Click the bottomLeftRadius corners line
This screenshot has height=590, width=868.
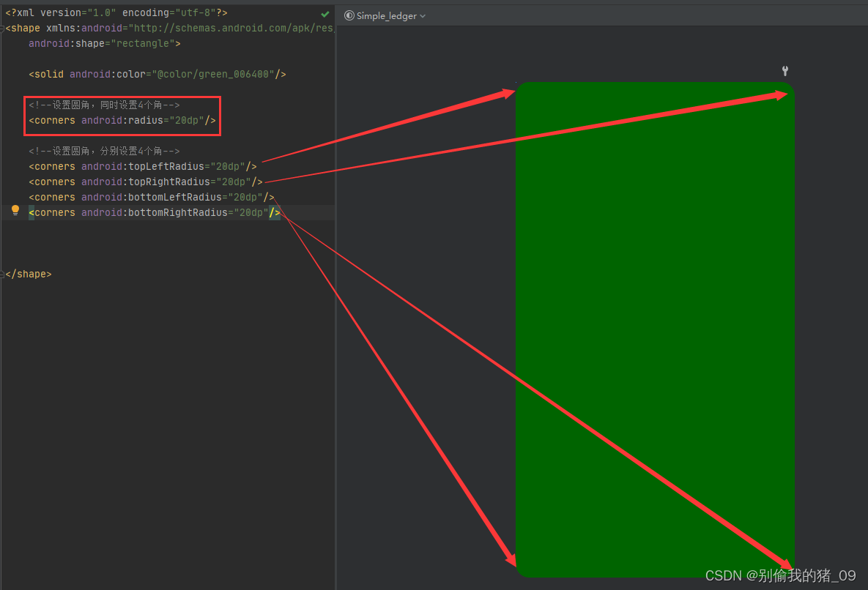pyautogui.click(x=152, y=198)
